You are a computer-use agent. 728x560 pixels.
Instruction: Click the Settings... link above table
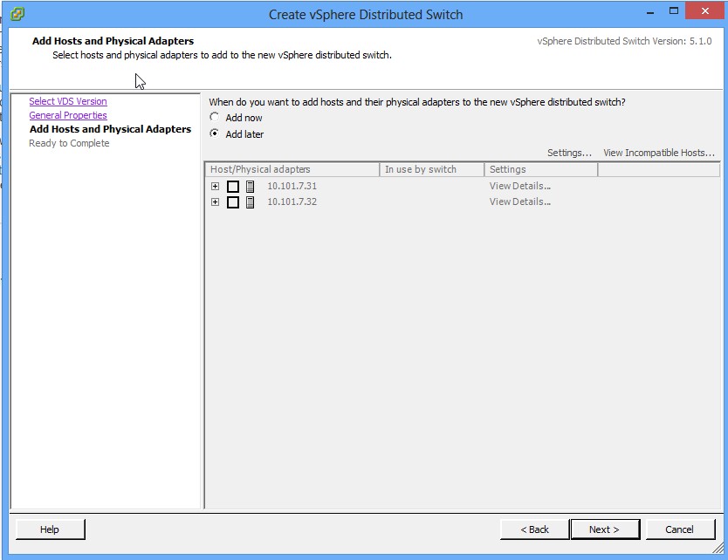click(x=569, y=153)
